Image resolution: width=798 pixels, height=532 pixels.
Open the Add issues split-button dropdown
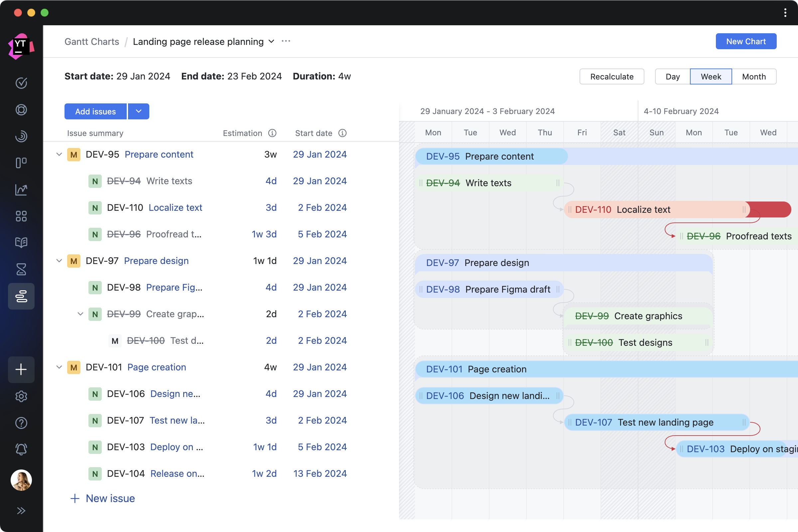[138, 111]
